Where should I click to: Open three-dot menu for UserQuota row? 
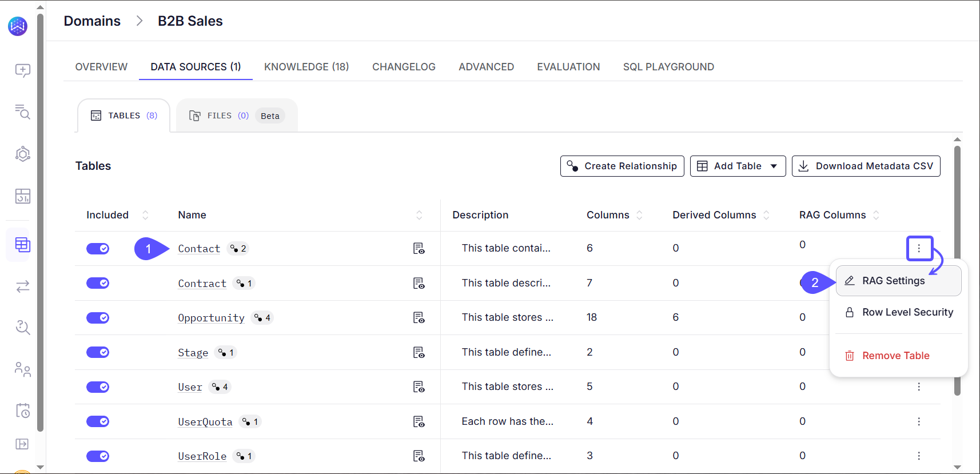tap(919, 421)
